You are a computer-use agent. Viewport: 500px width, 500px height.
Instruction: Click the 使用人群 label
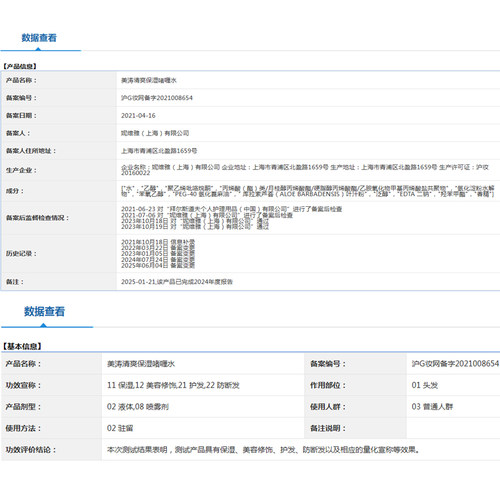click(328, 407)
